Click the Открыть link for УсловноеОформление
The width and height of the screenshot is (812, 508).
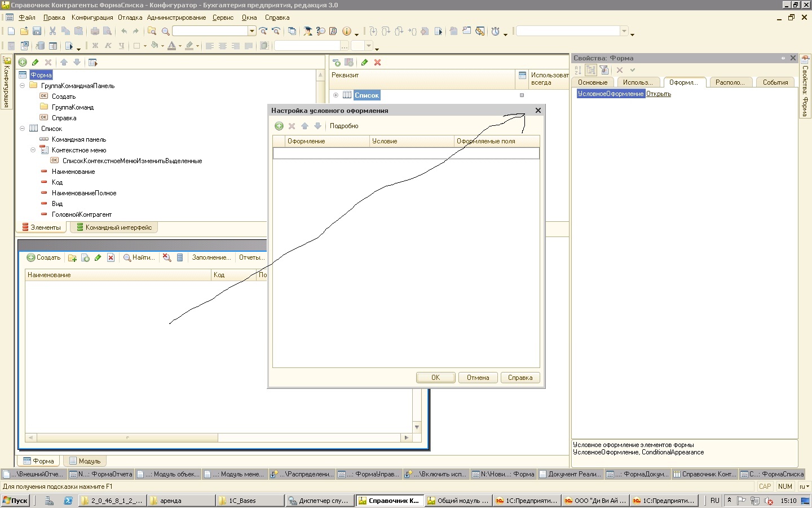click(x=659, y=94)
